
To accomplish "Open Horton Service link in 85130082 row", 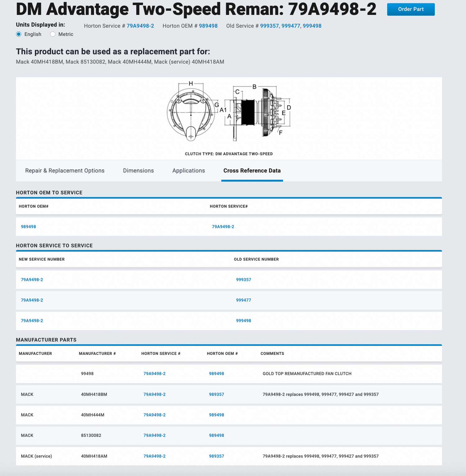I will point(154,435).
